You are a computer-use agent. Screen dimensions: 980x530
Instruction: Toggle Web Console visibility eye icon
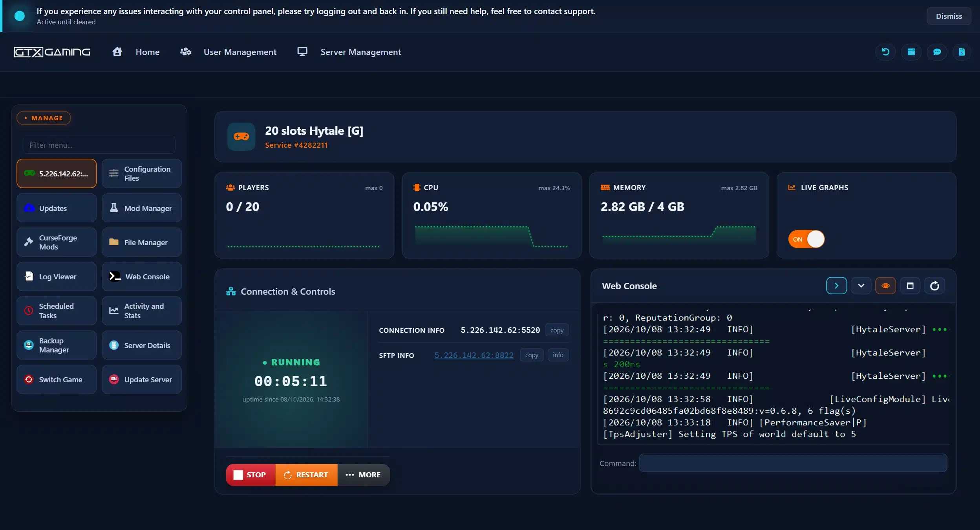click(885, 286)
